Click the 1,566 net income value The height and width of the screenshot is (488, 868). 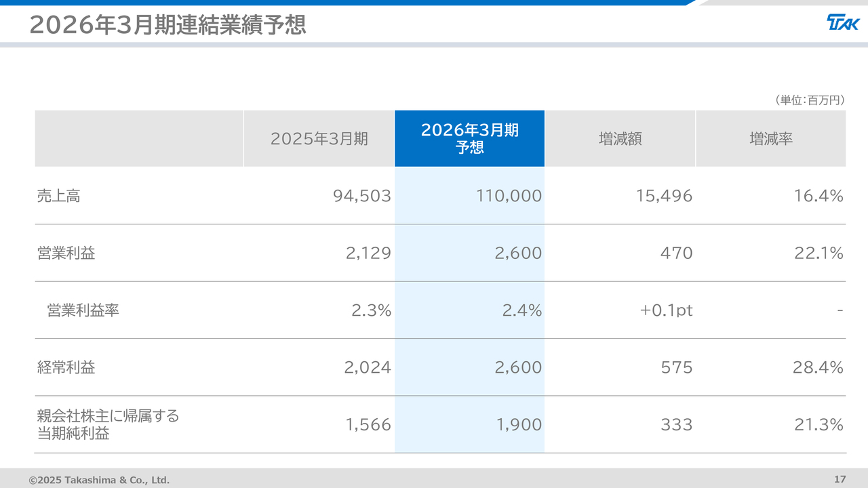pyautogui.click(x=368, y=425)
